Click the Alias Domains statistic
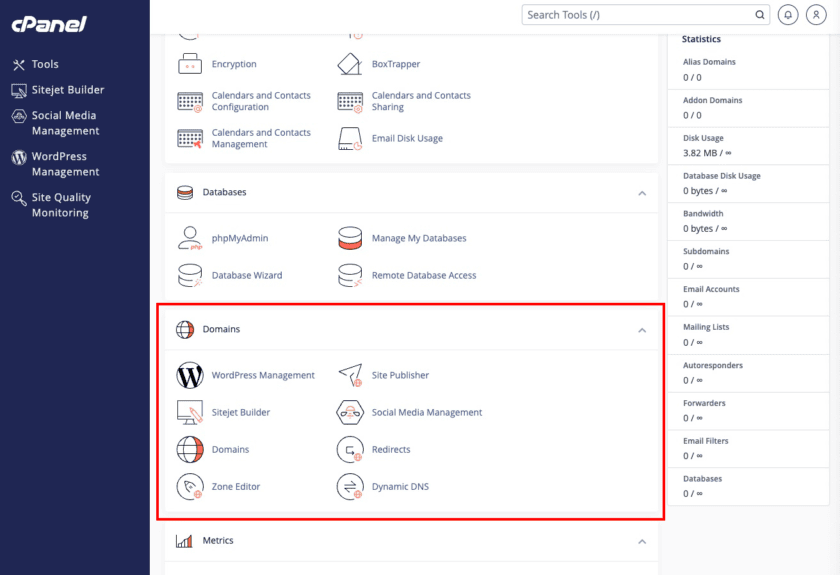Viewport: 840px width, 575px height. tap(748, 70)
